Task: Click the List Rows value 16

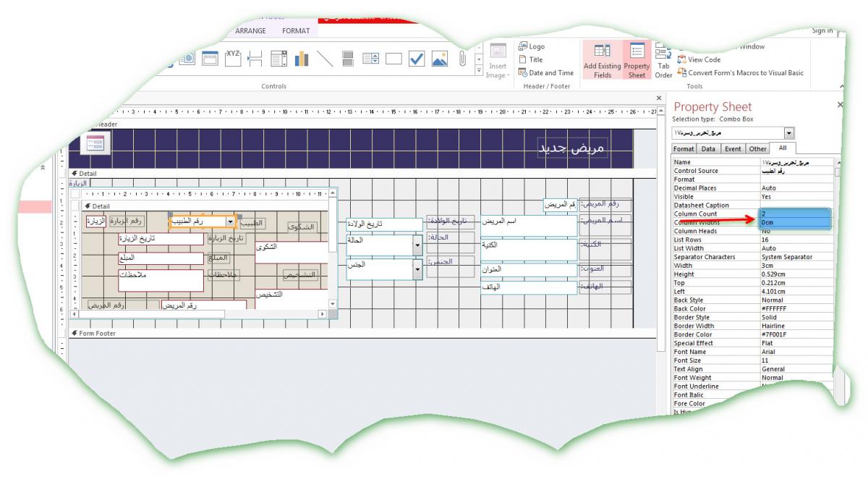Action: point(796,240)
